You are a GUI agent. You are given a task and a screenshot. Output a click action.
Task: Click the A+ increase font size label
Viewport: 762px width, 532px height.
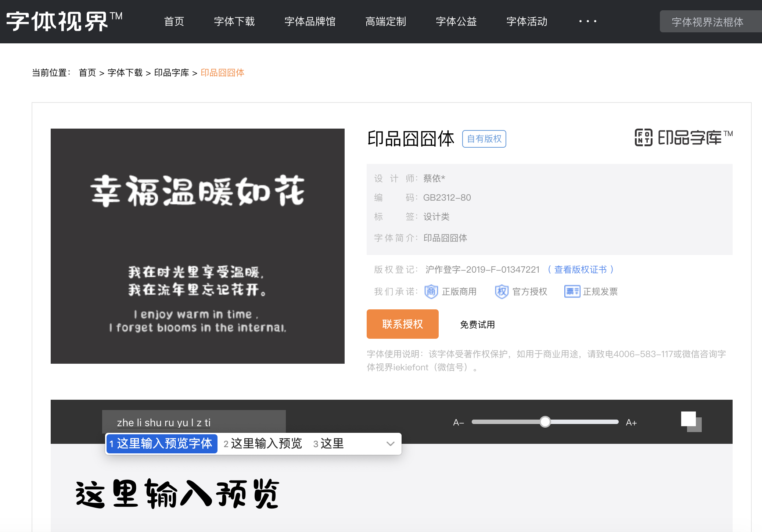click(631, 423)
